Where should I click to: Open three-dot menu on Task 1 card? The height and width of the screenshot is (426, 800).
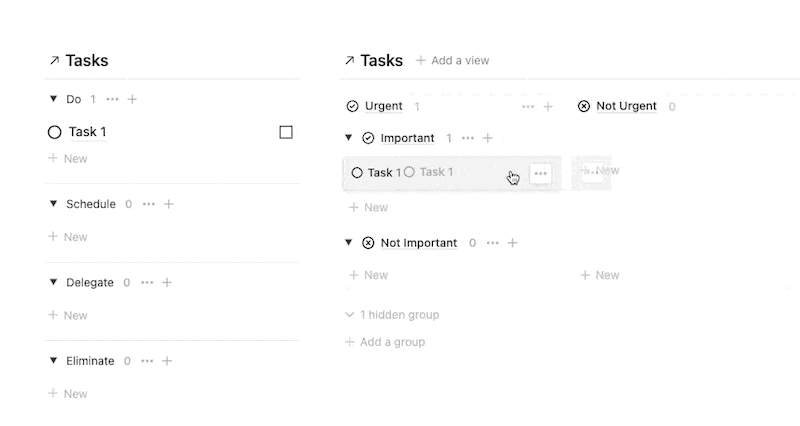(540, 173)
